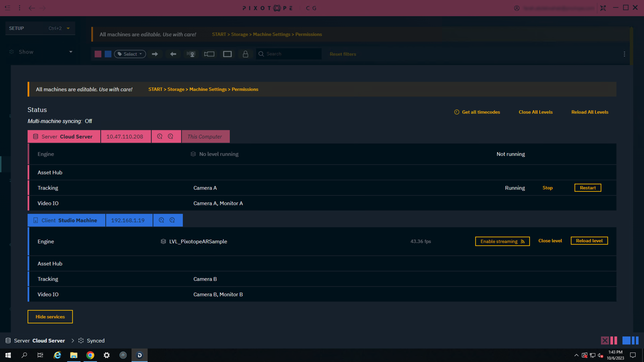644x362 pixels.
Task: Click the Reload All Levels link
Action: tap(589, 112)
